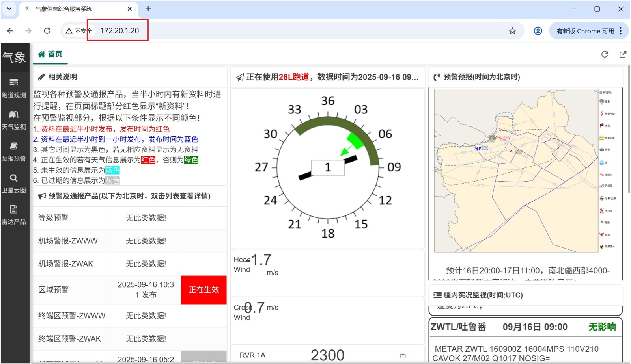Click the red 正在生效 status cell
Viewport: 631px width, 364px height.
tap(203, 290)
